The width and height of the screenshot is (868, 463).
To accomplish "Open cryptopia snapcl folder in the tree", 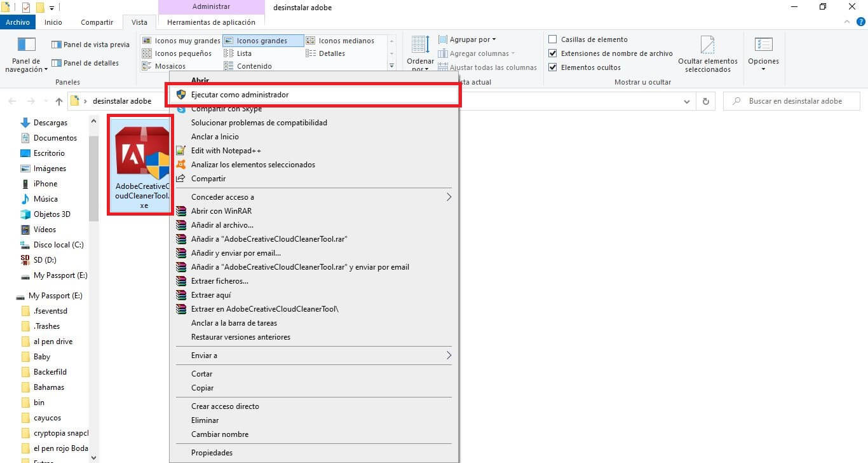I will pos(55,433).
